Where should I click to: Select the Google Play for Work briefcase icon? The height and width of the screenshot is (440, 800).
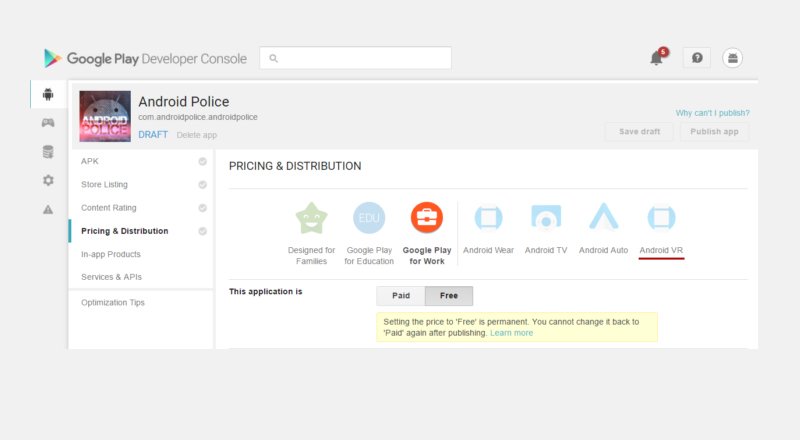click(426, 218)
